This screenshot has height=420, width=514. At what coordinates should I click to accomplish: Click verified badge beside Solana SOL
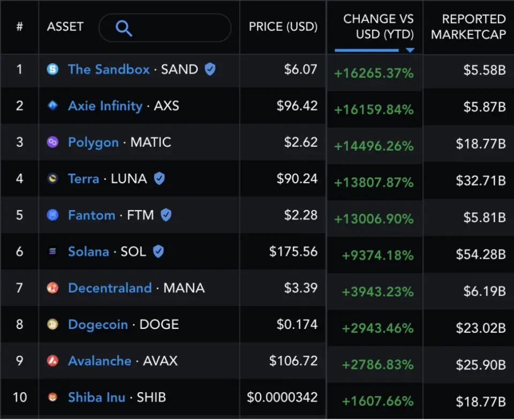pyautogui.click(x=158, y=251)
